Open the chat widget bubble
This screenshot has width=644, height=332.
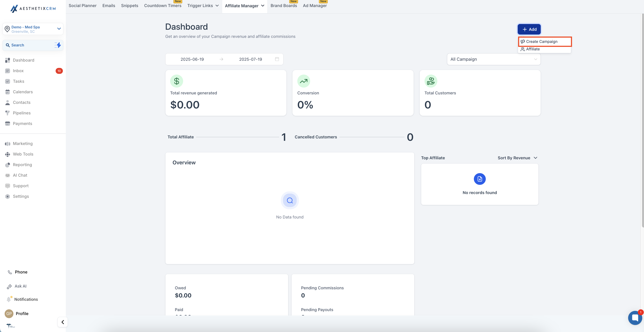click(x=635, y=318)
